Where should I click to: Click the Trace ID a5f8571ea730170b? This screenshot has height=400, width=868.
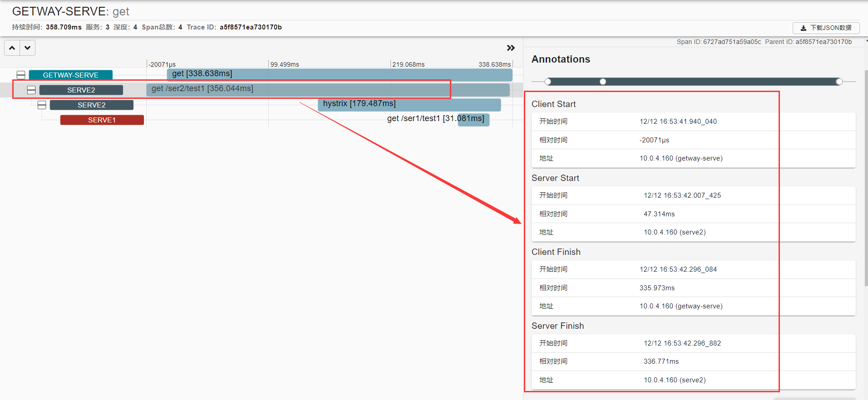click(x=251, y=27)
